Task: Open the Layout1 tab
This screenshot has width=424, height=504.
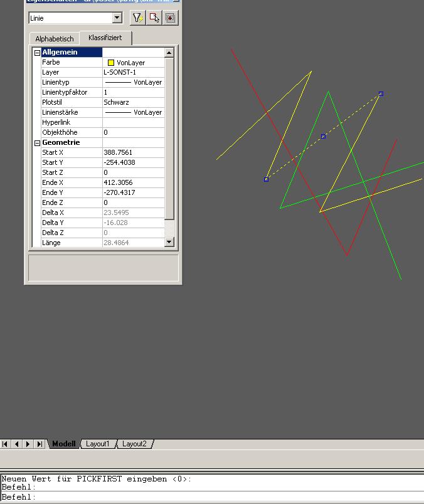Action: [x=97, y=444]
